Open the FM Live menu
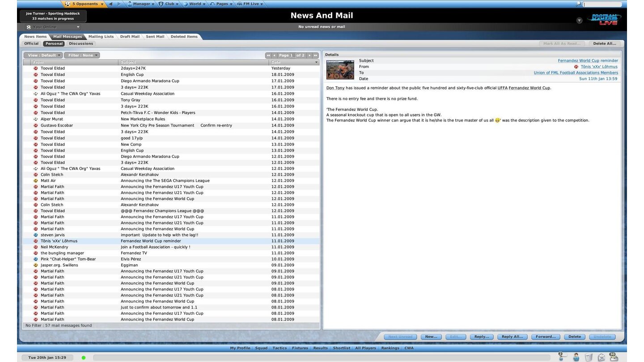 point(250,4)
